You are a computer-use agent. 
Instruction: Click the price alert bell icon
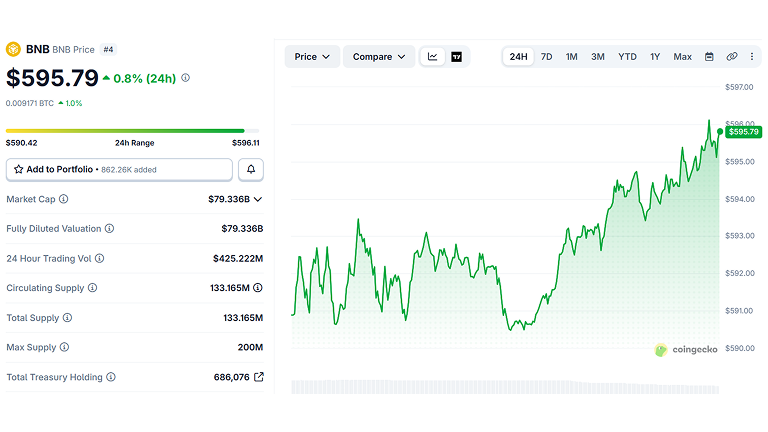(x=251, y=169)
